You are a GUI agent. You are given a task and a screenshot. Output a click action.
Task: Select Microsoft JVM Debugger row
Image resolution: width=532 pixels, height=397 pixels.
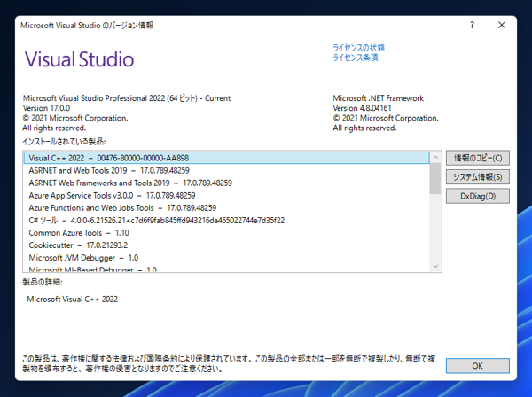click(227, 258)
